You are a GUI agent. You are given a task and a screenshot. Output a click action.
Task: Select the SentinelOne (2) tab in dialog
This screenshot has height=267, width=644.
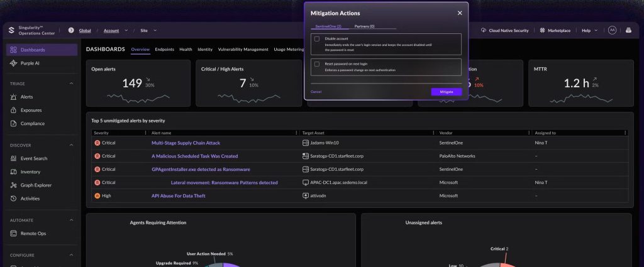tap(328, 26)
